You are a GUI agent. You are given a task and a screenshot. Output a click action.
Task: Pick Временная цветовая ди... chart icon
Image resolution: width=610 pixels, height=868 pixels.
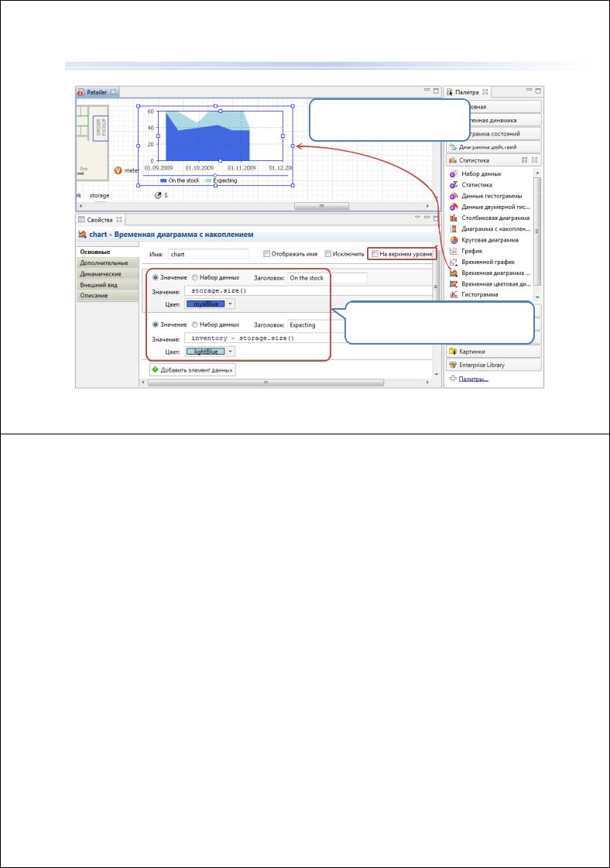[x=454, y=283]
